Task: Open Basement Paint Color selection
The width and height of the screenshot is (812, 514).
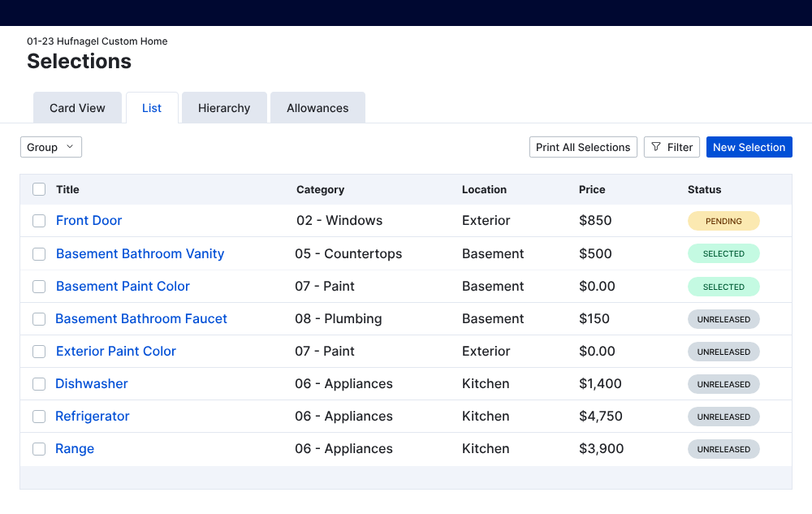Action: (x=123, y=287)
